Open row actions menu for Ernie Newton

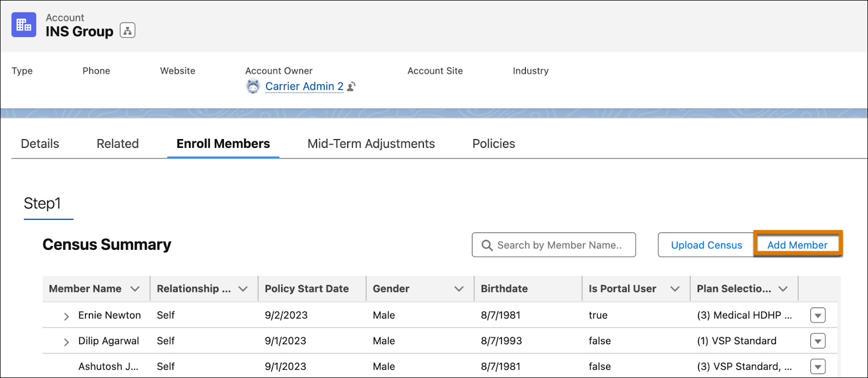[818, 315]
